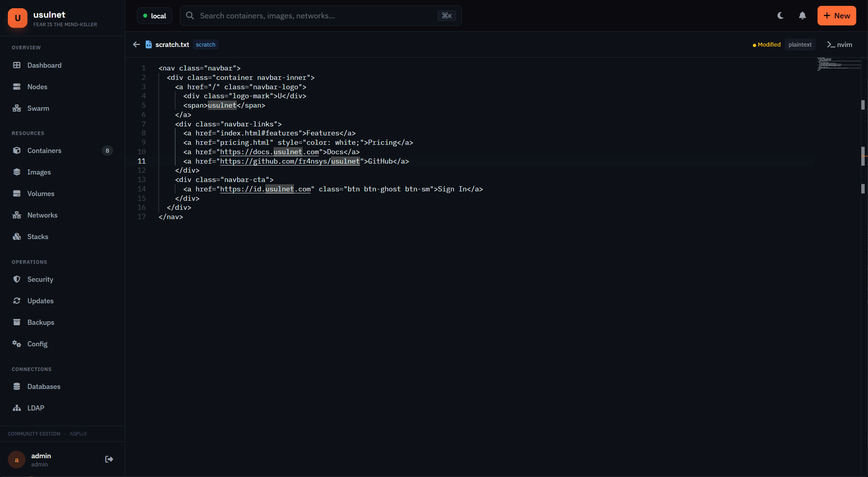Open the Backups panel
The width and height of the screenshot is (868, 477).
[x=41, y=322]
